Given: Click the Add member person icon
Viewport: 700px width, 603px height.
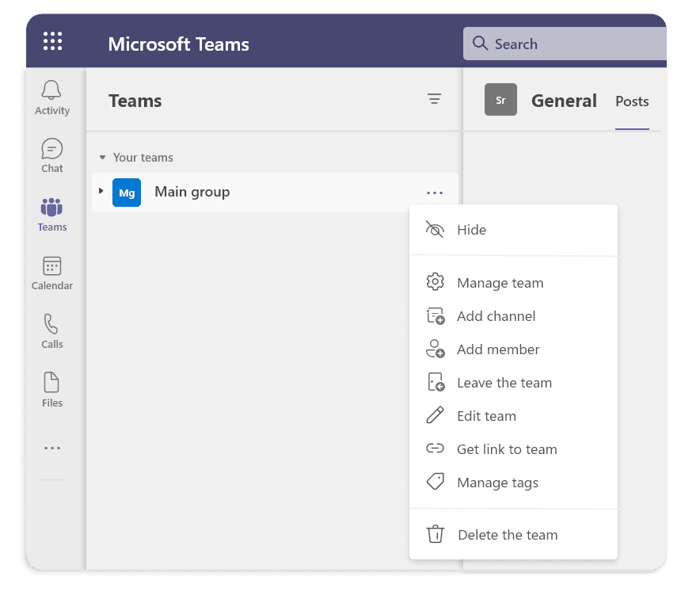Looking at the screenshot, I should (436, 349).
